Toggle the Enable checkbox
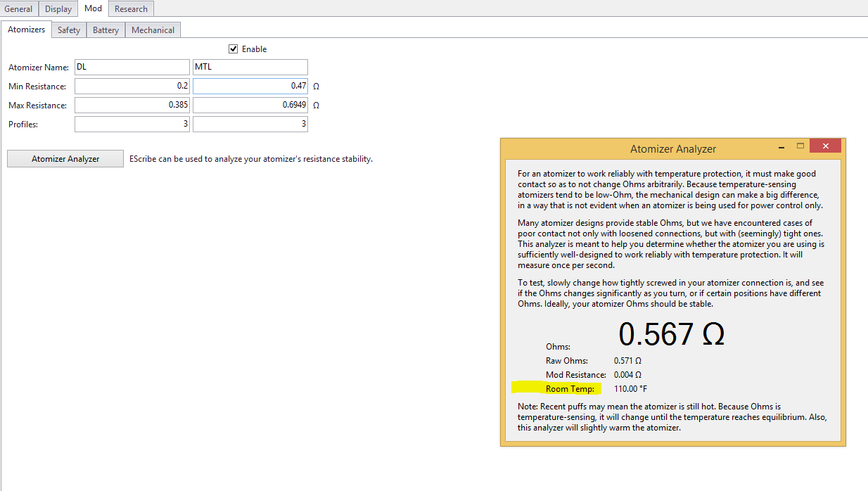 click(234, 49)
